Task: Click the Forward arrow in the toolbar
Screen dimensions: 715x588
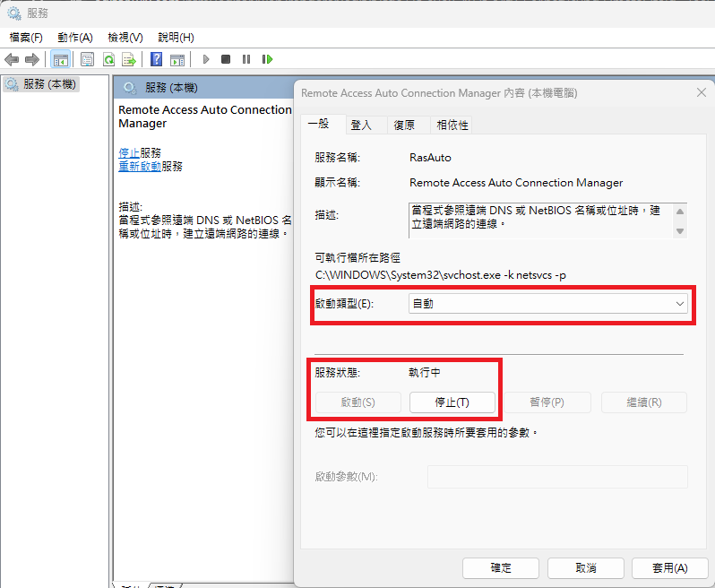Action: [32, 59]
